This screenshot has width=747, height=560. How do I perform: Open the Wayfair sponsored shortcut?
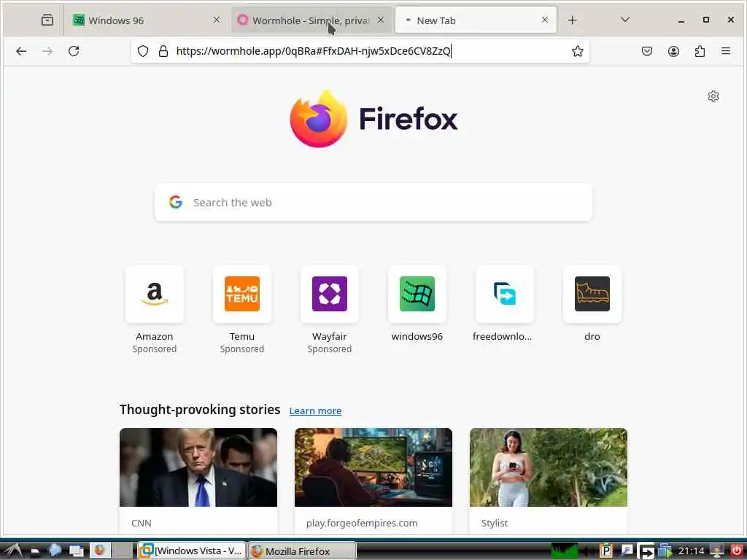[x=330, y=309]
